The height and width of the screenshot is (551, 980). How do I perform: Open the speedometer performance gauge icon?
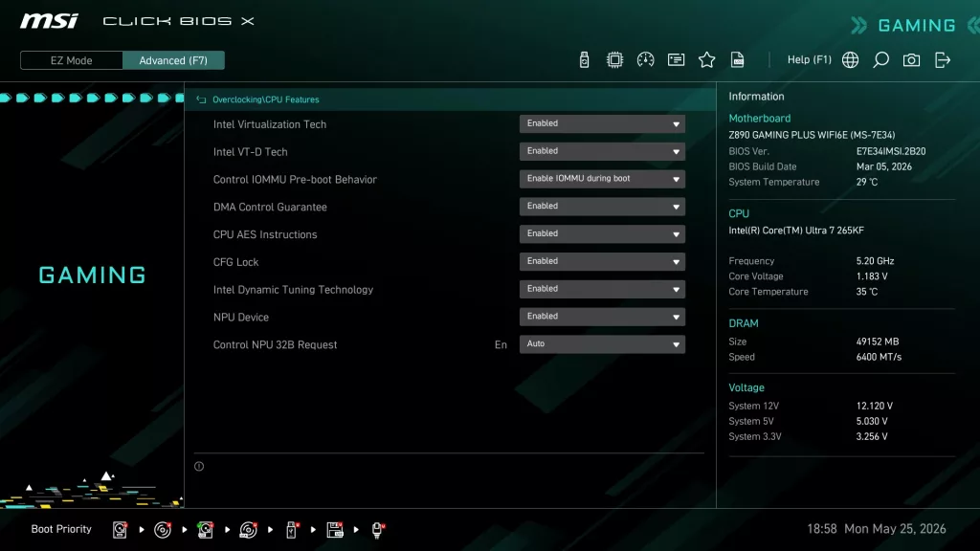tap(645, 60)
